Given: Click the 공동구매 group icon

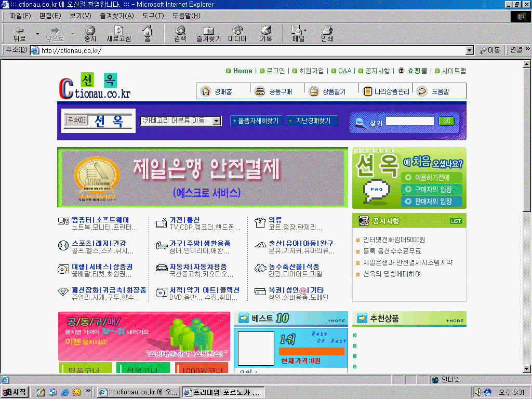Looking at the screenshot, I should [x=260, y=91].
